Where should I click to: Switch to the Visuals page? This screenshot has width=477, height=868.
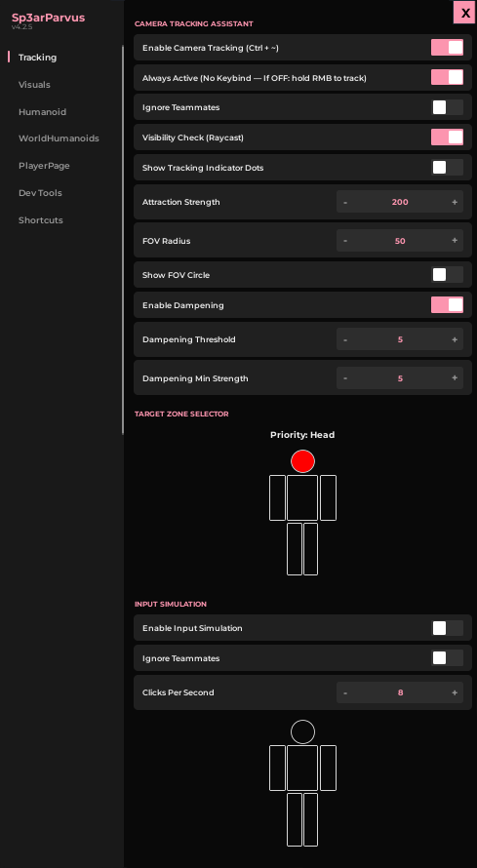pos(34,85)
